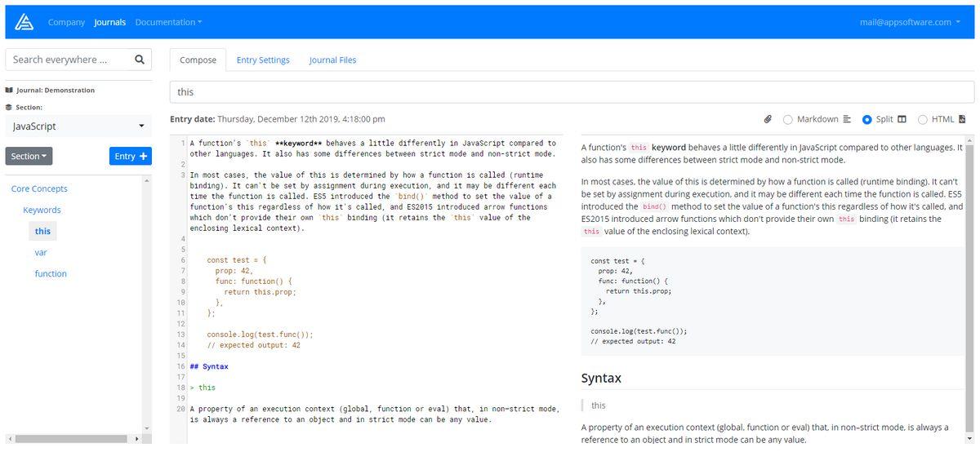
Task: Select the HTML view radio button
Action: tap(923, 120)
